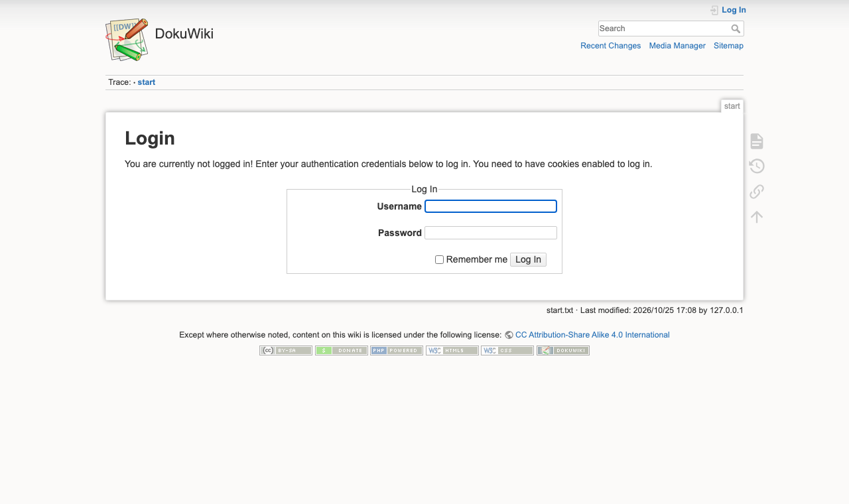Screen dimensions: 849x504
Task: Open the Show page tool icon
Action: click(757, 141)
